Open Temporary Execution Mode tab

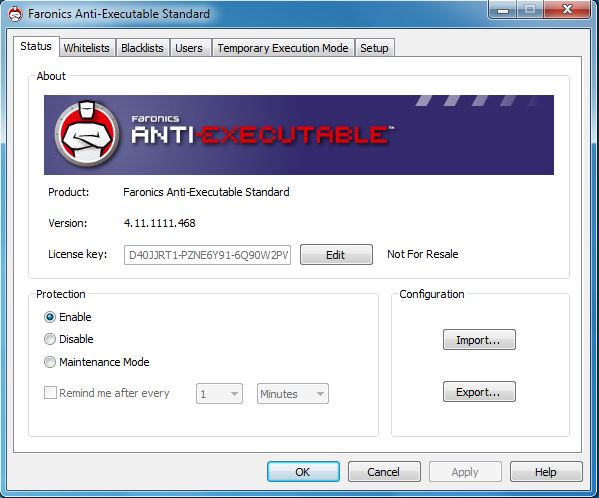pos(283,48)
